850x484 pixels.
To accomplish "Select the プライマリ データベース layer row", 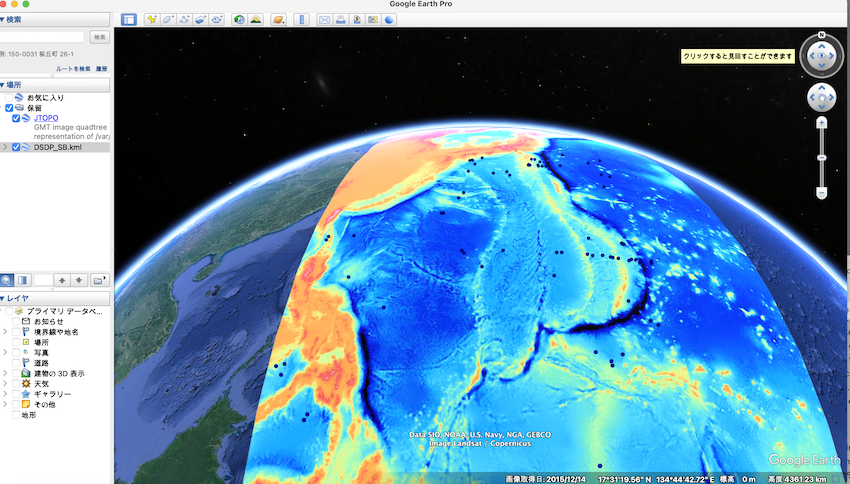I will 64,311.
